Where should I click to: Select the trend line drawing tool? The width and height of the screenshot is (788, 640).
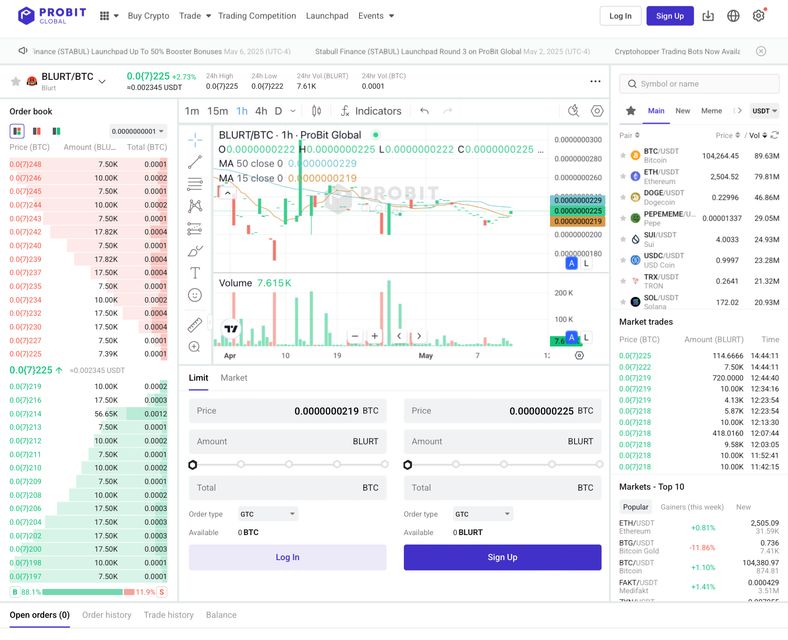click(195, 161)
